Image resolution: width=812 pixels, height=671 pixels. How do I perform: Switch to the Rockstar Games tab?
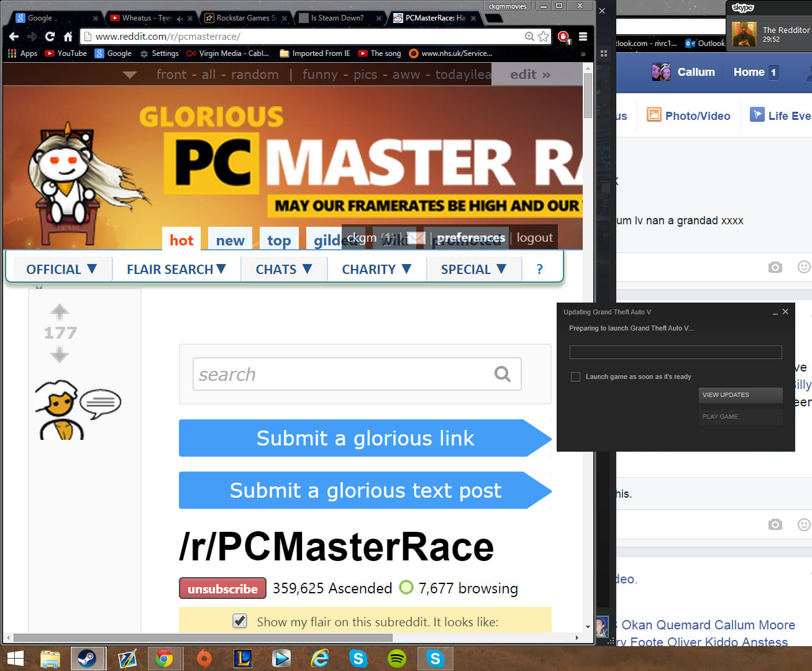click(x=246, y=18)
